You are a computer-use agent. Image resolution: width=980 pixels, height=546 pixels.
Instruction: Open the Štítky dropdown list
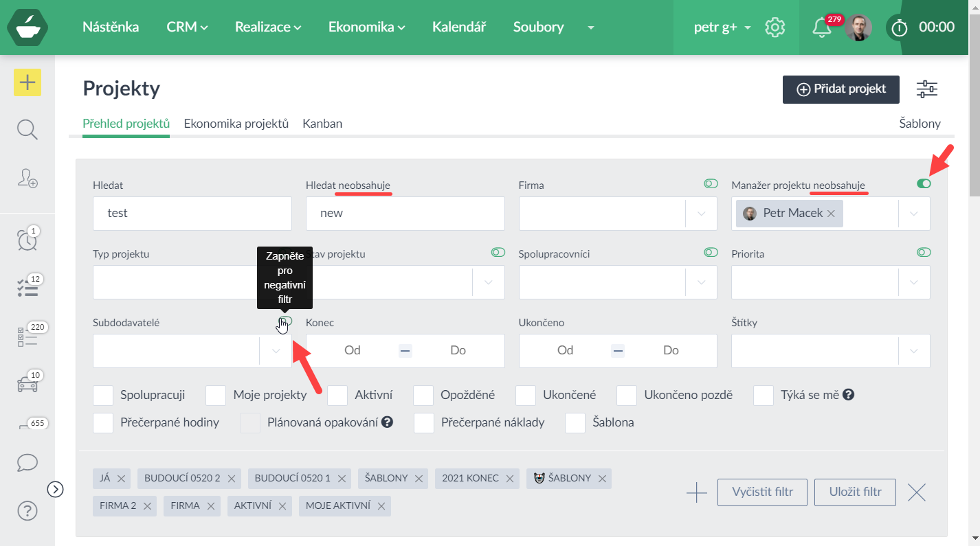click(914, 351)
